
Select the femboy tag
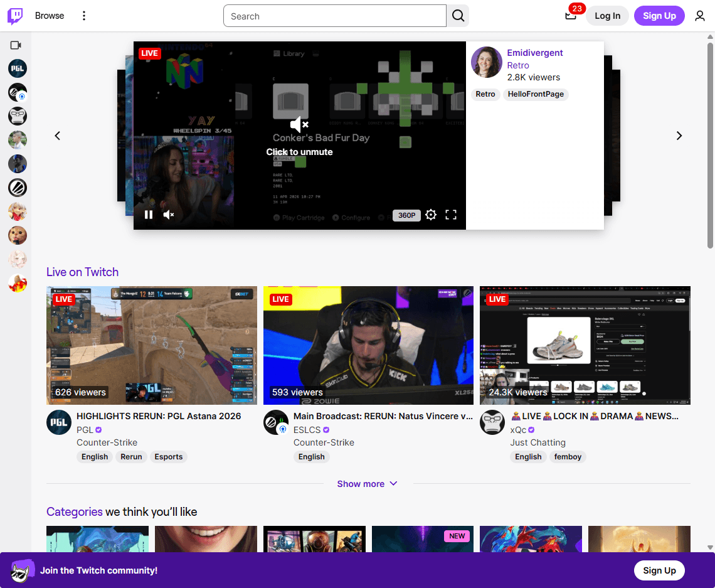tap(568, 457)
